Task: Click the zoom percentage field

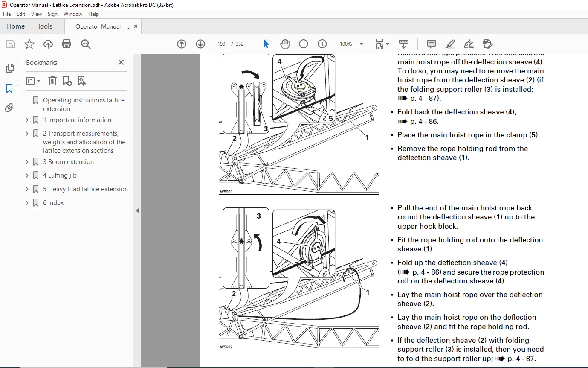Action: [346, 44]
